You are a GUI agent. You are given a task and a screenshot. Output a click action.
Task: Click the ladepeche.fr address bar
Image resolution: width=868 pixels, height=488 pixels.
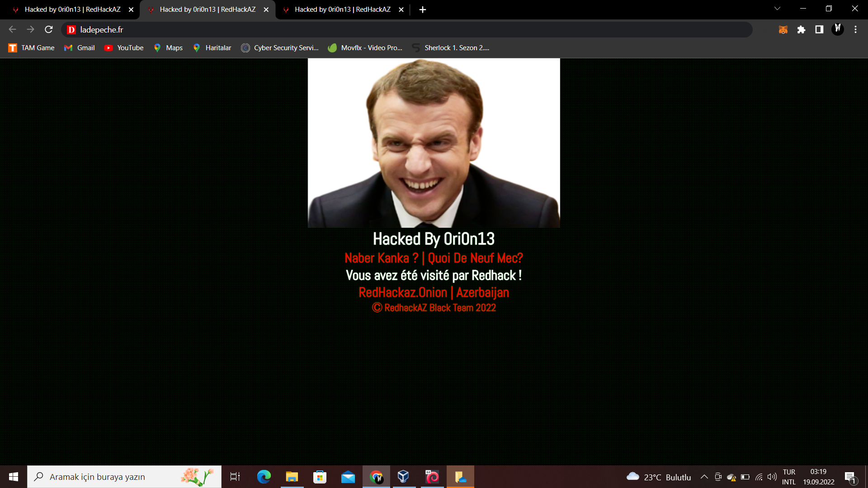(x=407, y=29)
